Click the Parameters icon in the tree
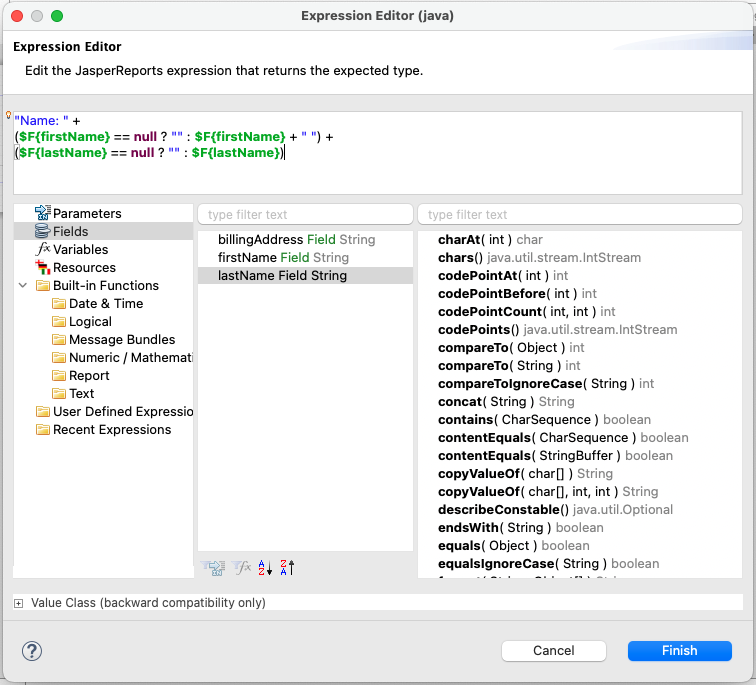This screenshot has height=685, width=756. 42,213
